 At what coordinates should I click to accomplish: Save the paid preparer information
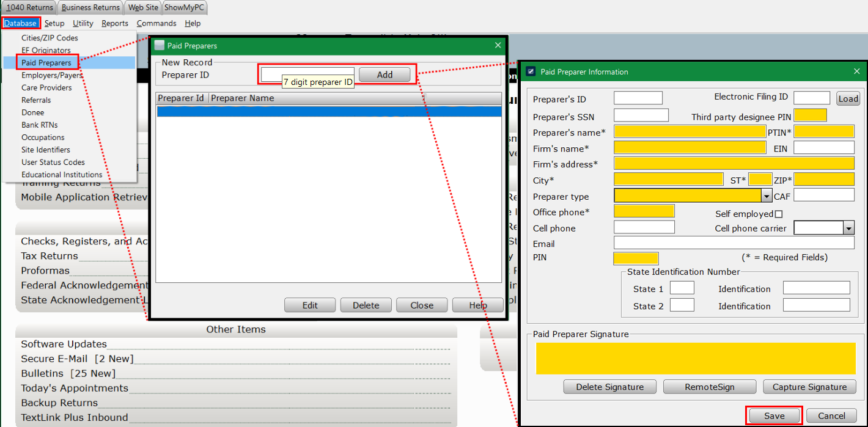click(x=774, y=415)
